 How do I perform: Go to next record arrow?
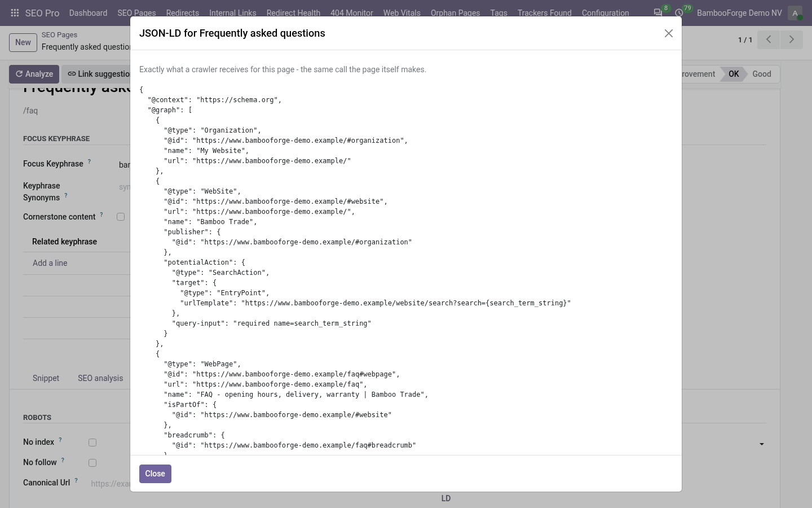792,40
